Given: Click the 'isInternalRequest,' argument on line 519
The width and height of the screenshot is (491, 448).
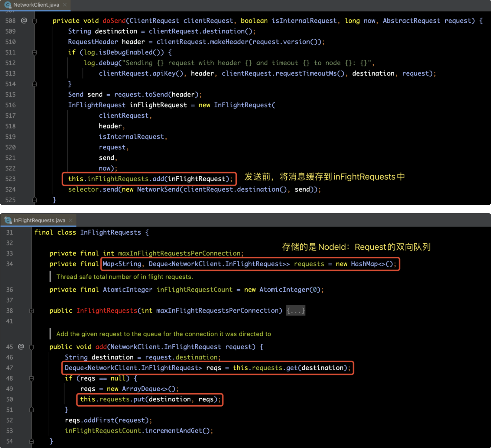Looking at the screenshot, I should (133, 137).
